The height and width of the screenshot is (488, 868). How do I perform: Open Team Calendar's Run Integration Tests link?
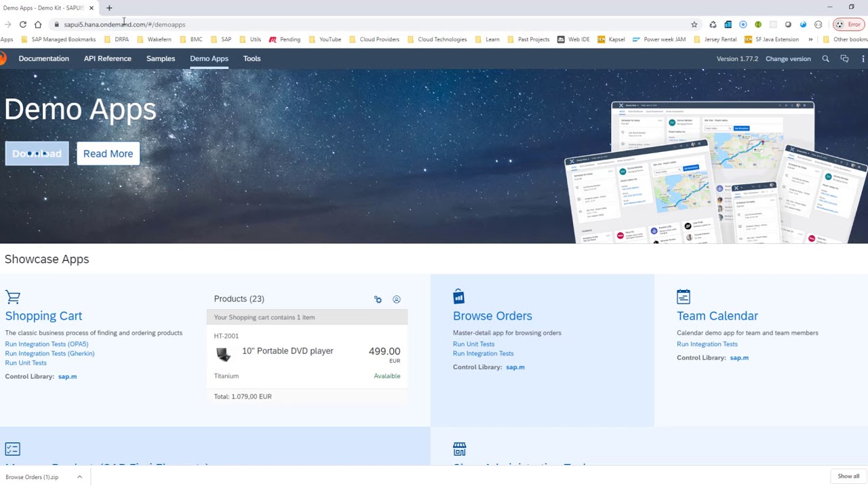[x=707, y=344]
